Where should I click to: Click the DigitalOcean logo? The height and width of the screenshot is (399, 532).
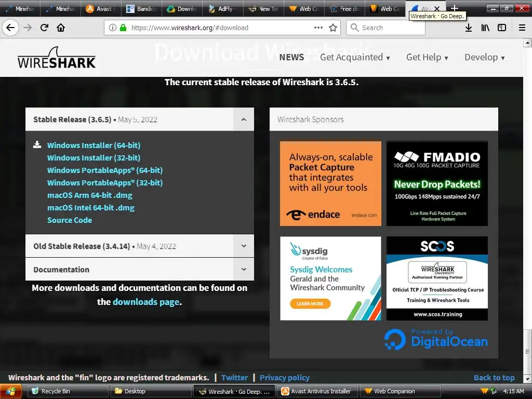(x=436, y=339)
